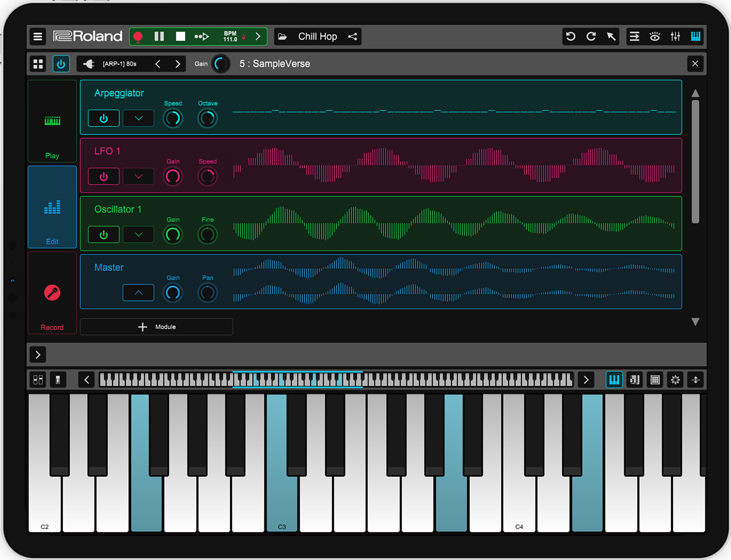Open the eye view icon in the top toolbar
Viewport: 731px width, 560px height.
click(655, 36)
